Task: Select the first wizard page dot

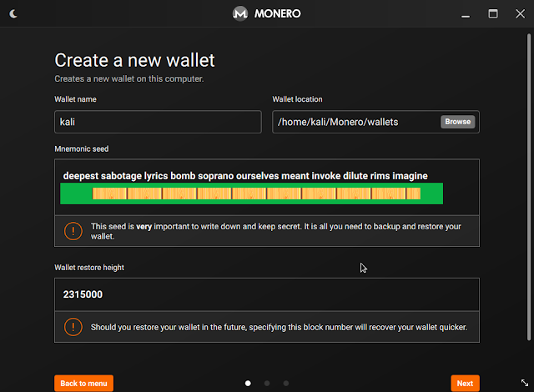Action: click(248, 384)
